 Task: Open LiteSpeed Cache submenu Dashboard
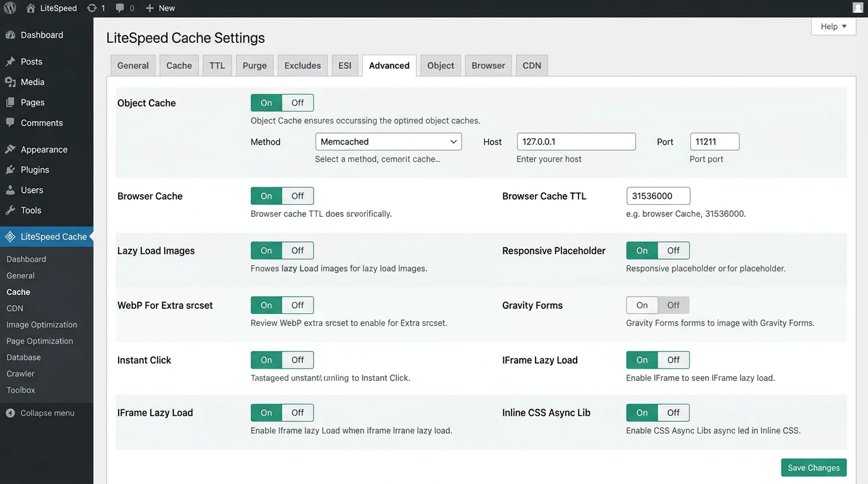[x=26, y=259]
